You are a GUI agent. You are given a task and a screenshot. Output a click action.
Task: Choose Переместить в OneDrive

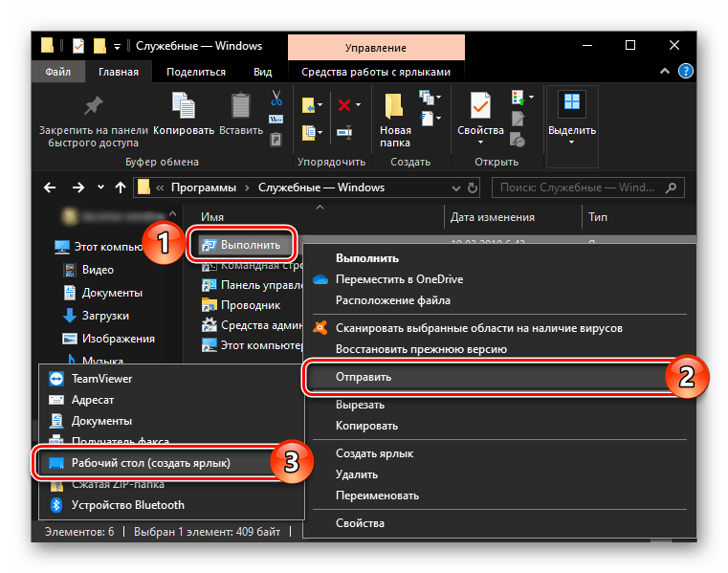399,279
